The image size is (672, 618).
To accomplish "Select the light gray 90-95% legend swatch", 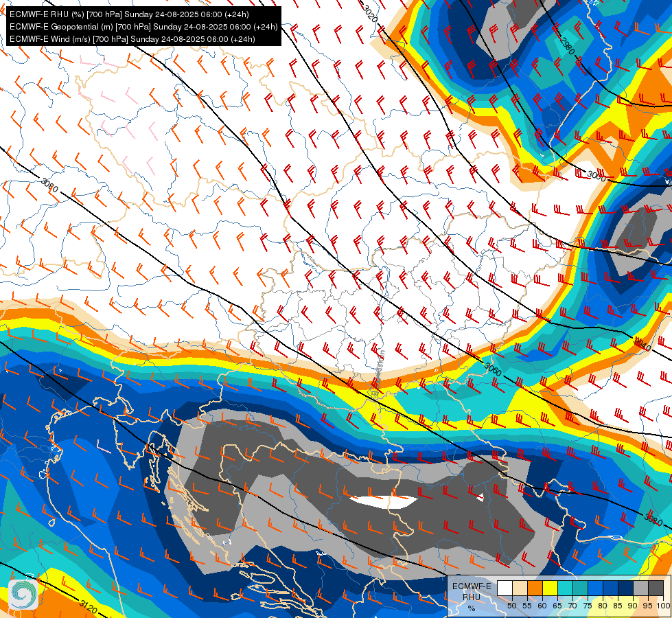I will coord(640,588).
